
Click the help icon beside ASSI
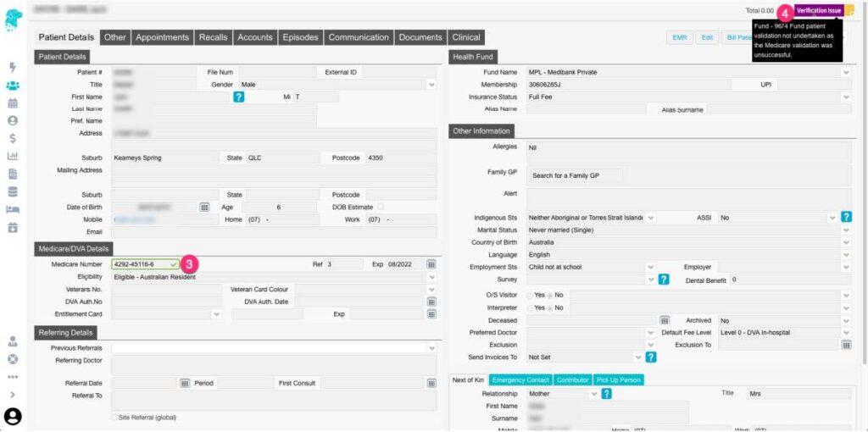click(x=847, y=217)
